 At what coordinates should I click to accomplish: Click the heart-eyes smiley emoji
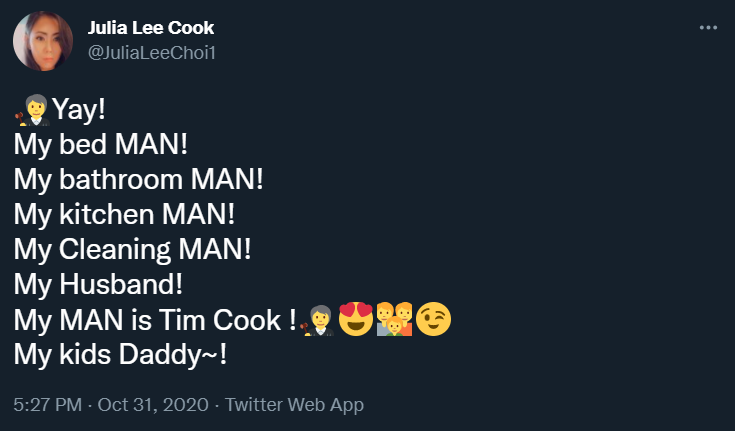point(356,320)
